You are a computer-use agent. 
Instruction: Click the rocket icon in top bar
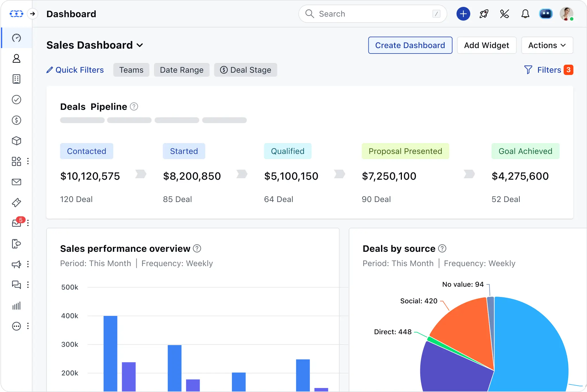pos(484,14)
